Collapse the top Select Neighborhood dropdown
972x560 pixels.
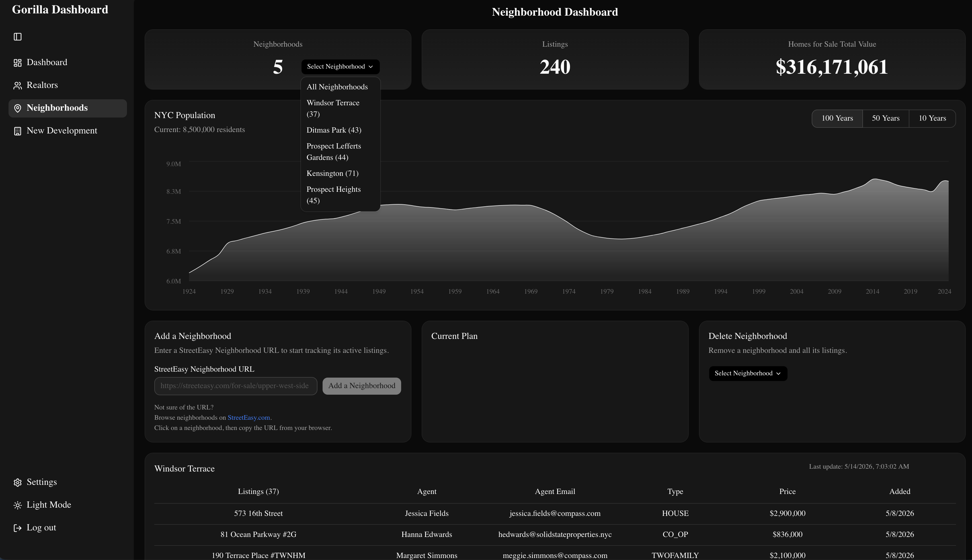click(340, 67)
